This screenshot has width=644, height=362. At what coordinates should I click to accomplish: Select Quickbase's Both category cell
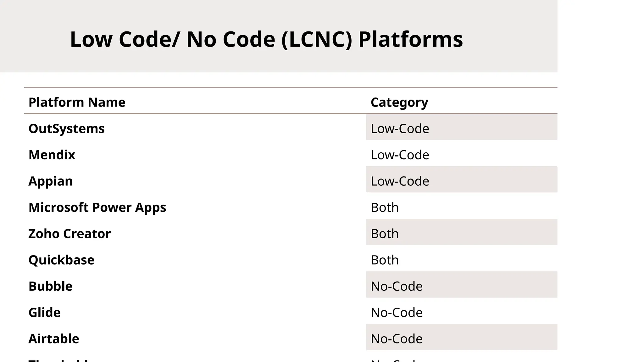tap(385, 260)
